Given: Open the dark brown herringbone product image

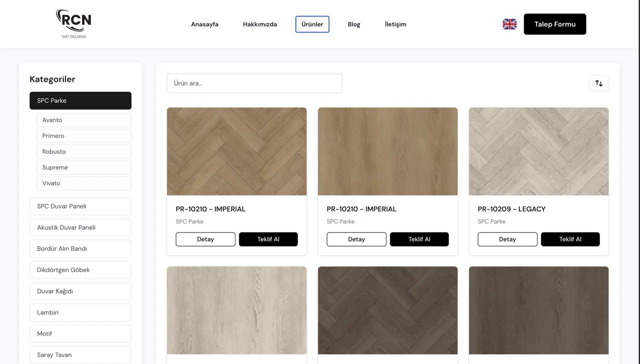Looking at the screenshot, I should coord(388,310).
